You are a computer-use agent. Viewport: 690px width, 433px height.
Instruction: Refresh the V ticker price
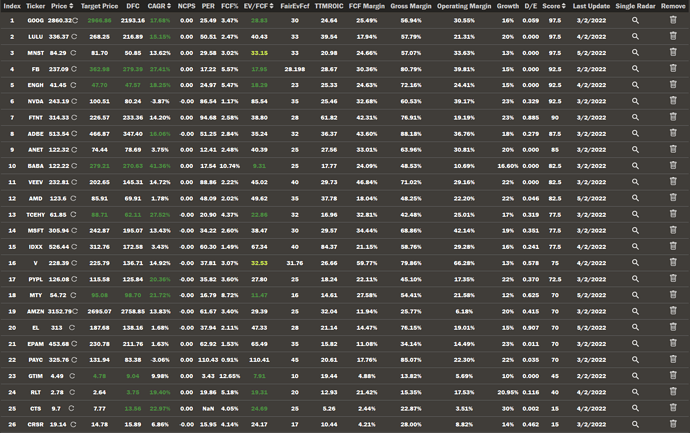pyautogui.click(x=74, y=263)
